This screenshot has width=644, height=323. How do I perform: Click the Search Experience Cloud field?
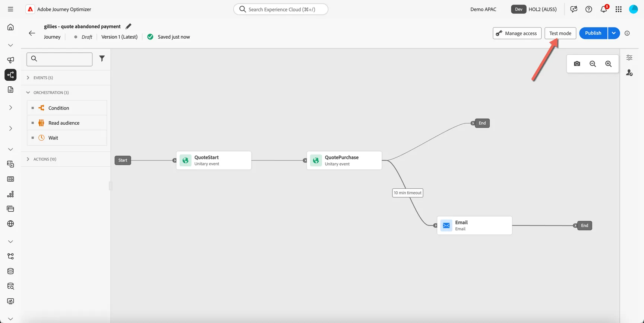281,9
